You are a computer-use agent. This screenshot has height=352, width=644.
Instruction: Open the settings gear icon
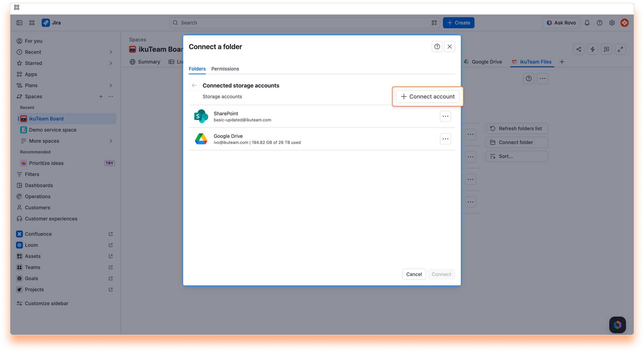[x=612, y=23]
